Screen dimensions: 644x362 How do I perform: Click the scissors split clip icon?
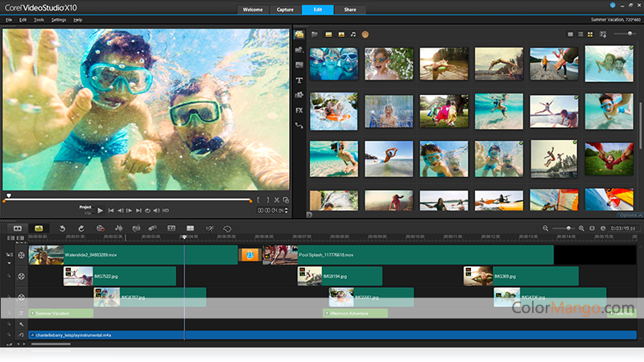point(277,200)
